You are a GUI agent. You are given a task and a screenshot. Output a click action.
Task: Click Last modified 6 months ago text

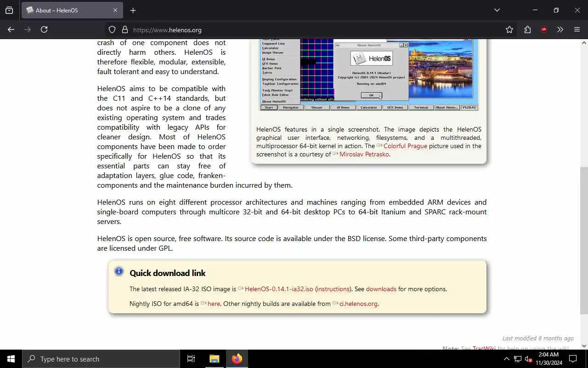[538, 338]
